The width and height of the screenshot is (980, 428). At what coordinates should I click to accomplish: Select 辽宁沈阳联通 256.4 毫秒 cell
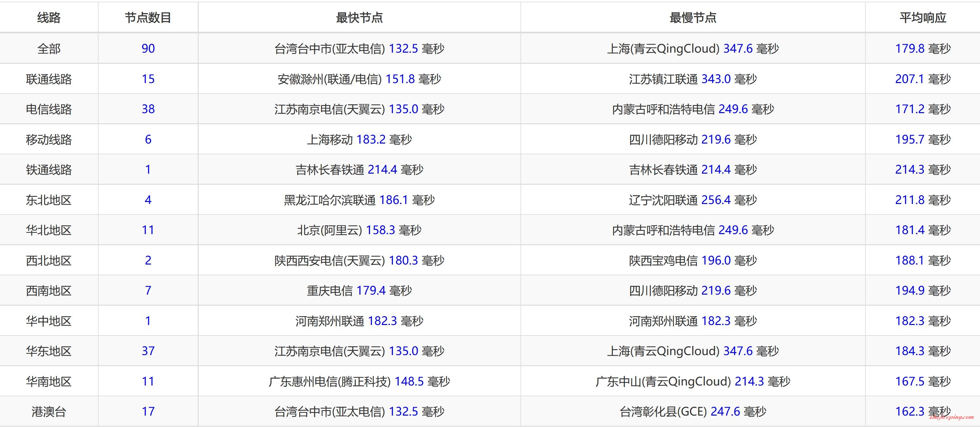point(693,200)
